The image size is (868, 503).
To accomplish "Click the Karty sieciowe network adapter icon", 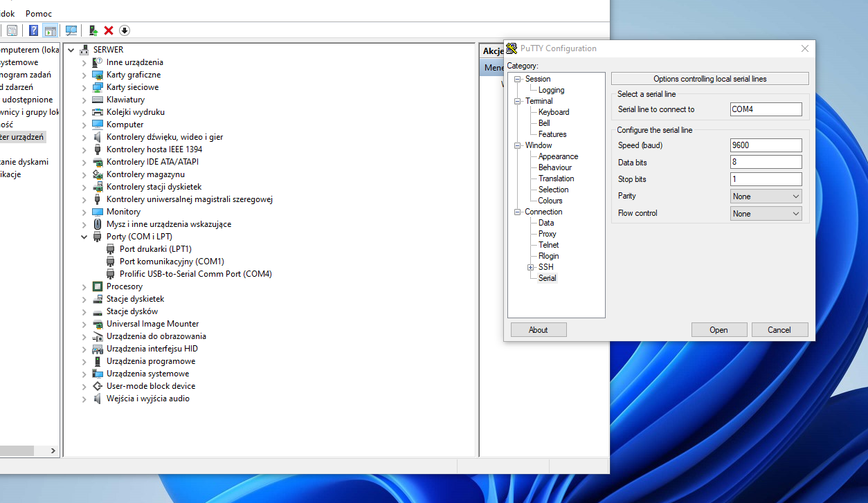I will pos(98,87).
